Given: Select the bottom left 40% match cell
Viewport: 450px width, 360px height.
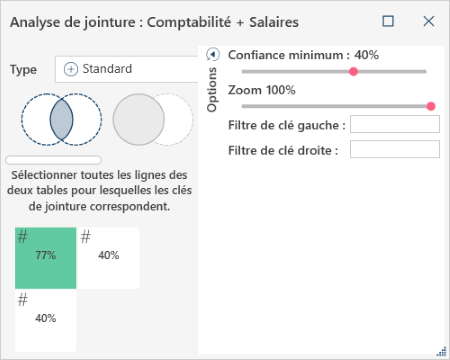Looking at the screenshot, I should coord(46,321).
